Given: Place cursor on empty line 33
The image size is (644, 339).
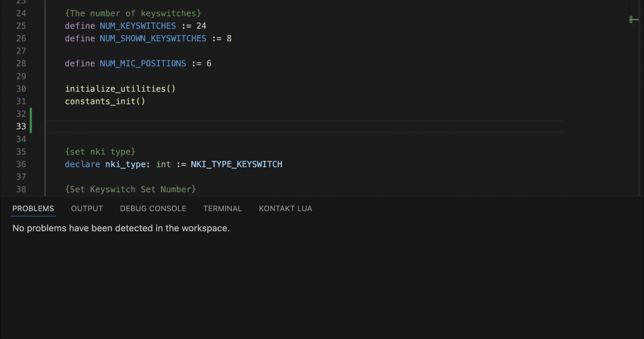Looking at the screenshot, I should (x=304, y=127).
